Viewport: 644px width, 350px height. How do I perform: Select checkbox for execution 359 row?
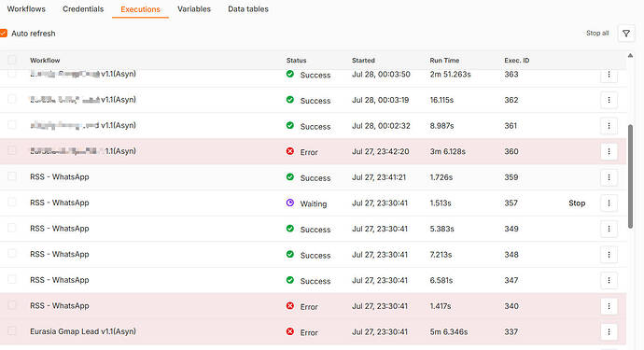(x=12, y=176)
